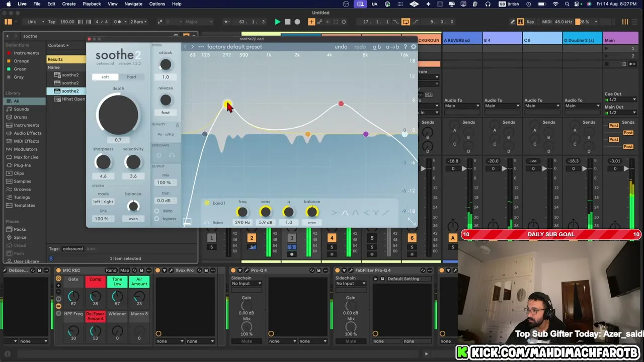This screenshot has height=362, width=644.
Task: Open the Playback menu
Action: [x=92, y=4]
